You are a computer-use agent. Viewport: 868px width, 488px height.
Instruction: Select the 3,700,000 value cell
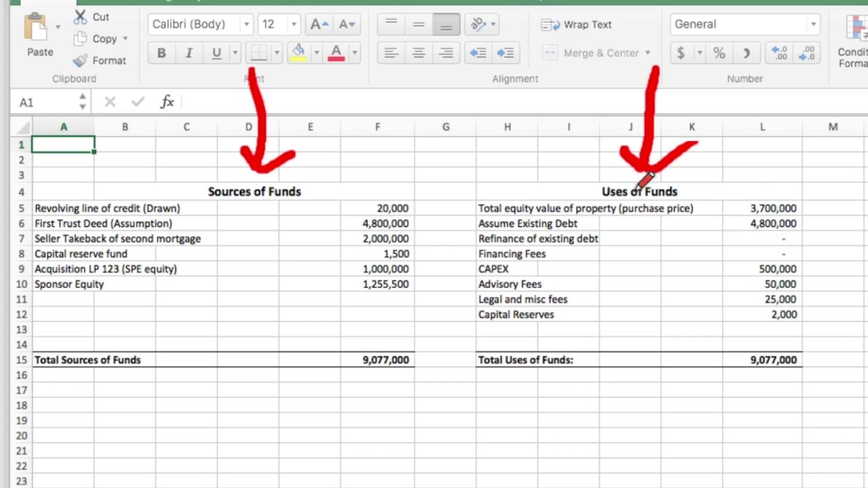click(x=762, y=208)
